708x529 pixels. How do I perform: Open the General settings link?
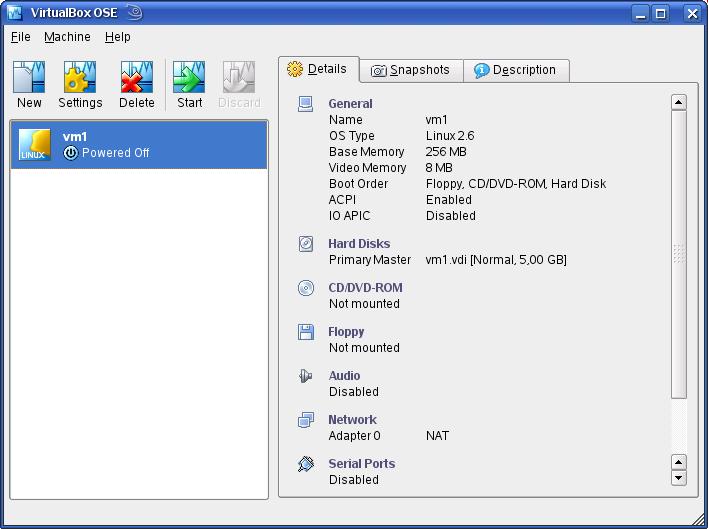(x=350, y=104)
